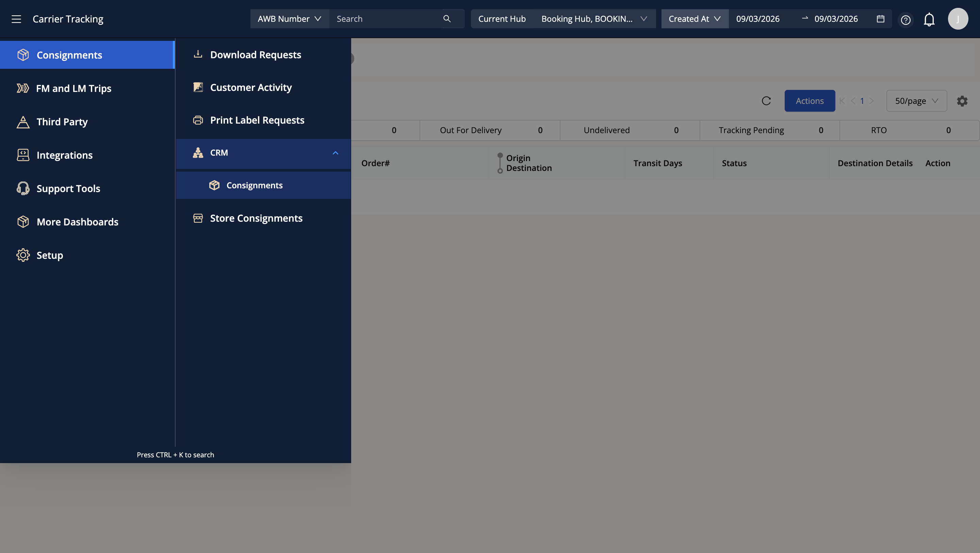Click the Actions button
The width and height of the screenshot is (980, 553).
(810, 101)
